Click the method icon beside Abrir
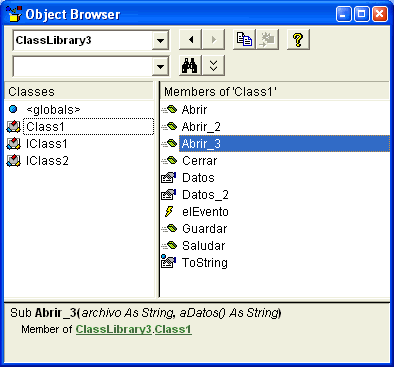This screenshot has height=367, width=394. (x=169, y=109)
